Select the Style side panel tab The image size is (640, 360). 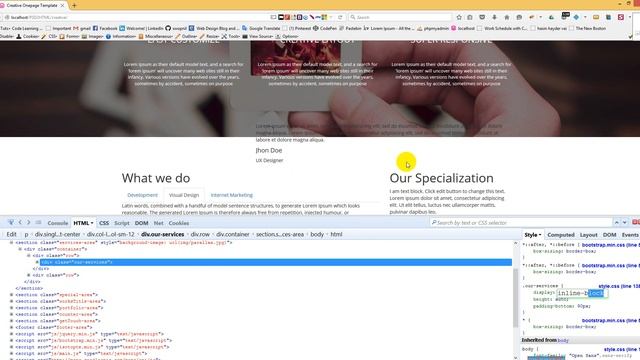(532, 235)
